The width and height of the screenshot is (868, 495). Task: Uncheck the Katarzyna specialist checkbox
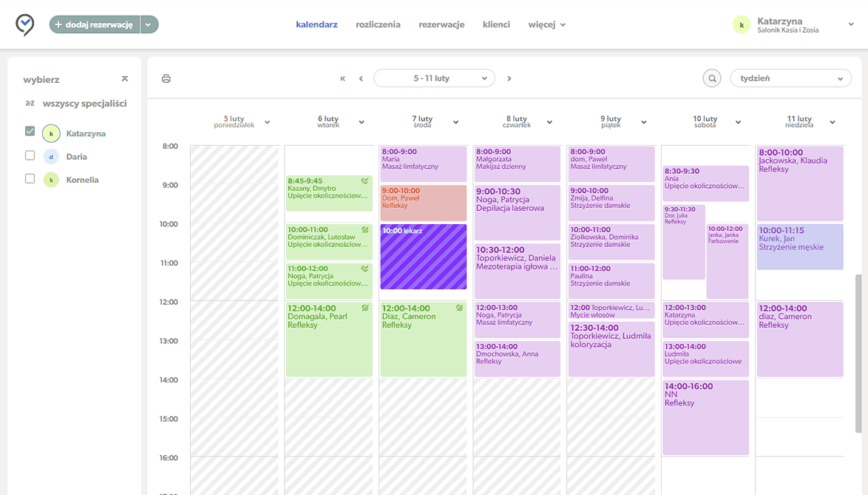(x=30, y=132)
